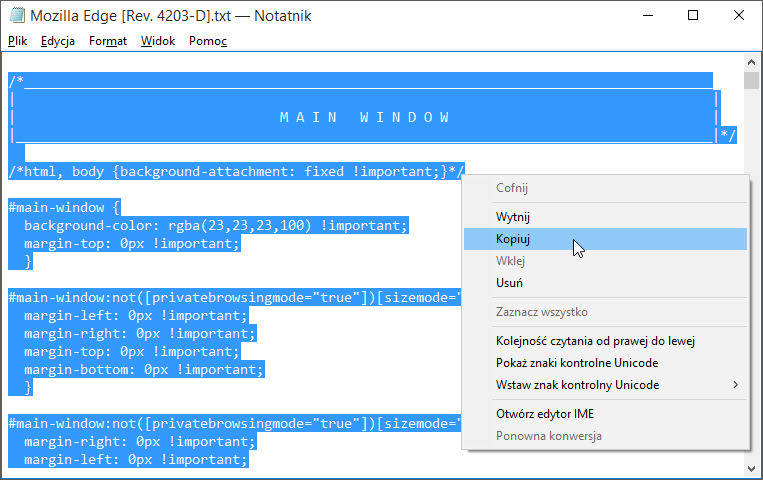Maximize the Notatnik window

coord(693,16)
